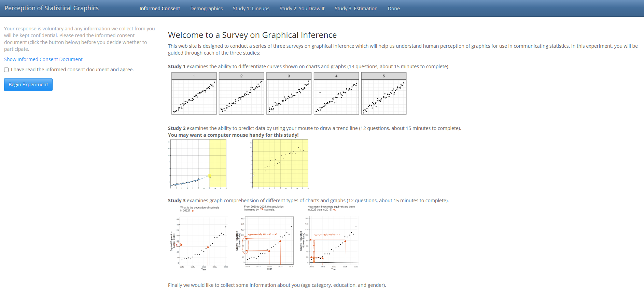644x294 pixels.
Task: Click the Done tab
Action: 394,9
